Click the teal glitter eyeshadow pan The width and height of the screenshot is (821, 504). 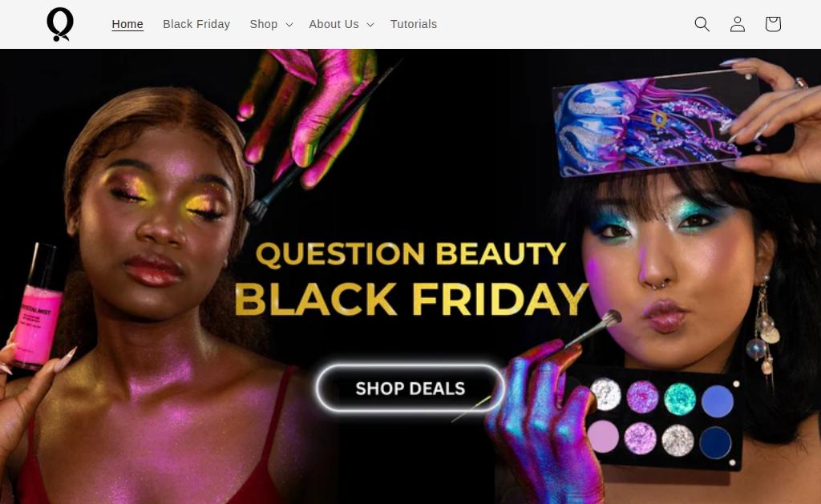[x=680, y=398]
